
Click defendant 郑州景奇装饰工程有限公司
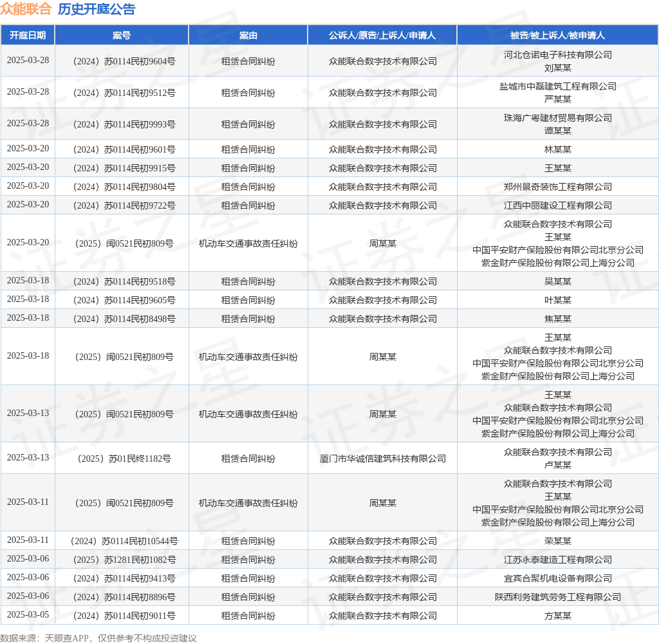(558, 187)
